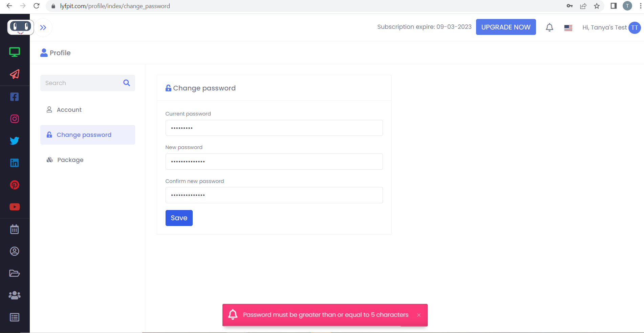Open the dashboard monitor icon in sidebar
644x333 pixels.
pos(15,52)
